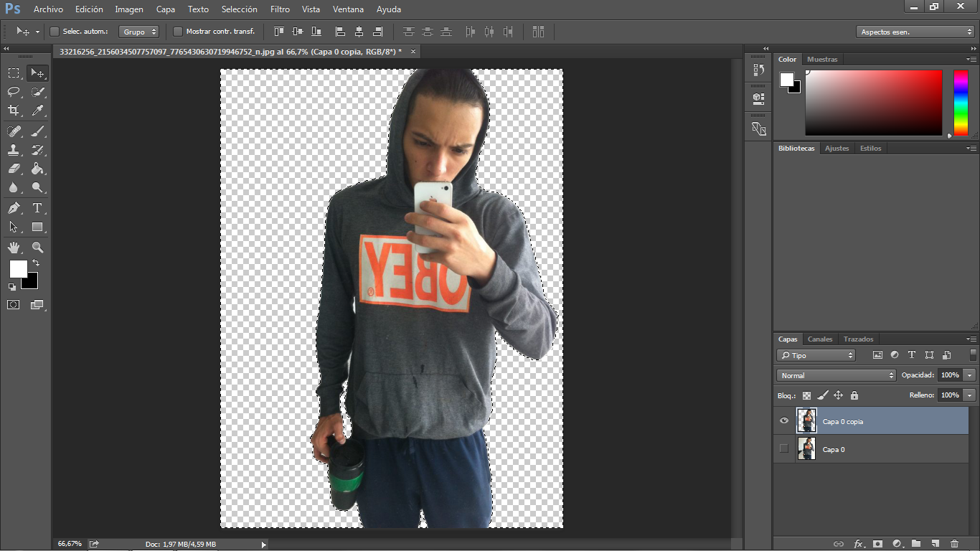Open the Color panel options menu
Image resolution: width=980 pixels, height=551 pixels.
pyautogui.click(x=971, y=60)
